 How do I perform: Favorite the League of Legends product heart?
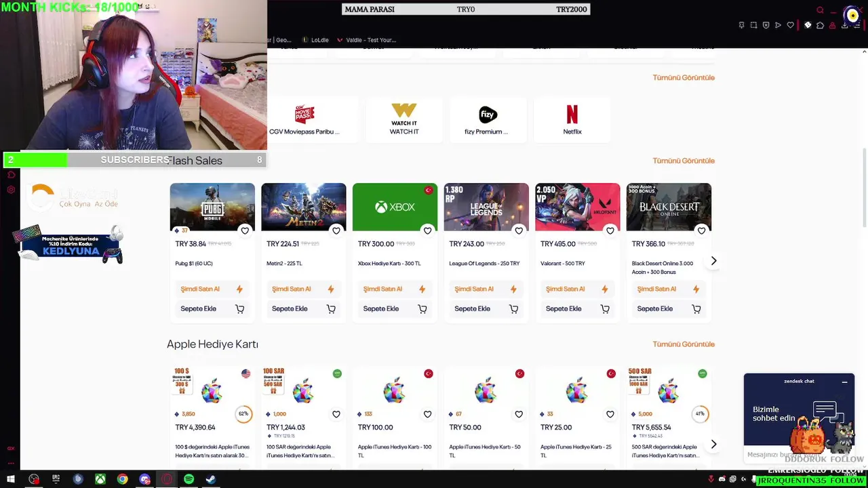(x=519, y=231)
